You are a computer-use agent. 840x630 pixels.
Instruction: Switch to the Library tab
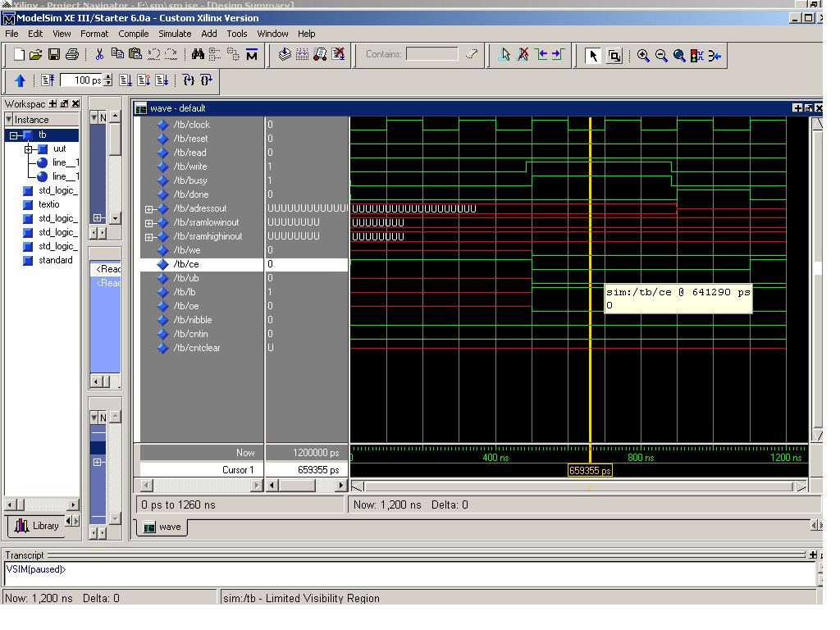pyautogui.click(x=37, y=526)
